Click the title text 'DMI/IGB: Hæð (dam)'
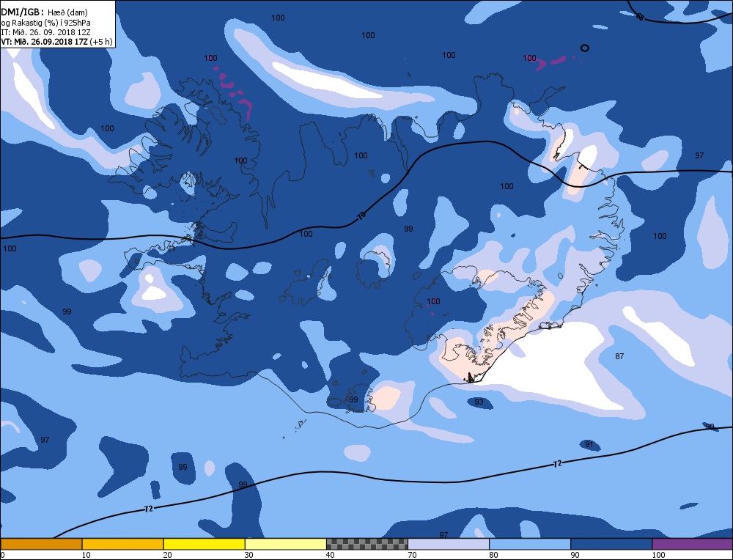This screenshot has width=733, height=560. [x=45, y=12]
